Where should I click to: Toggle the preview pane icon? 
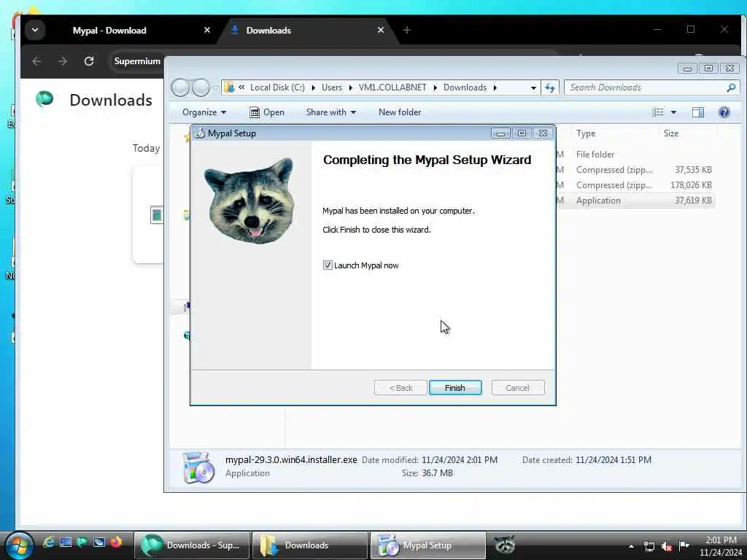tap(698, 112)
